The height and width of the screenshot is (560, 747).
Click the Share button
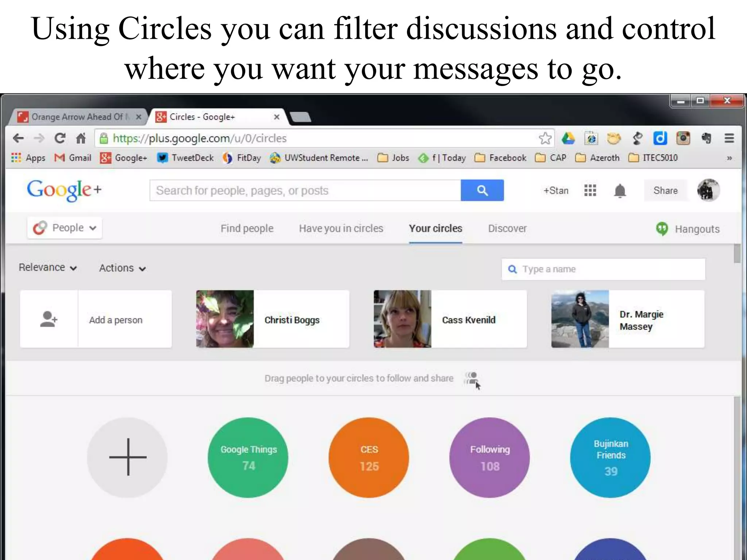click(665, 190)
